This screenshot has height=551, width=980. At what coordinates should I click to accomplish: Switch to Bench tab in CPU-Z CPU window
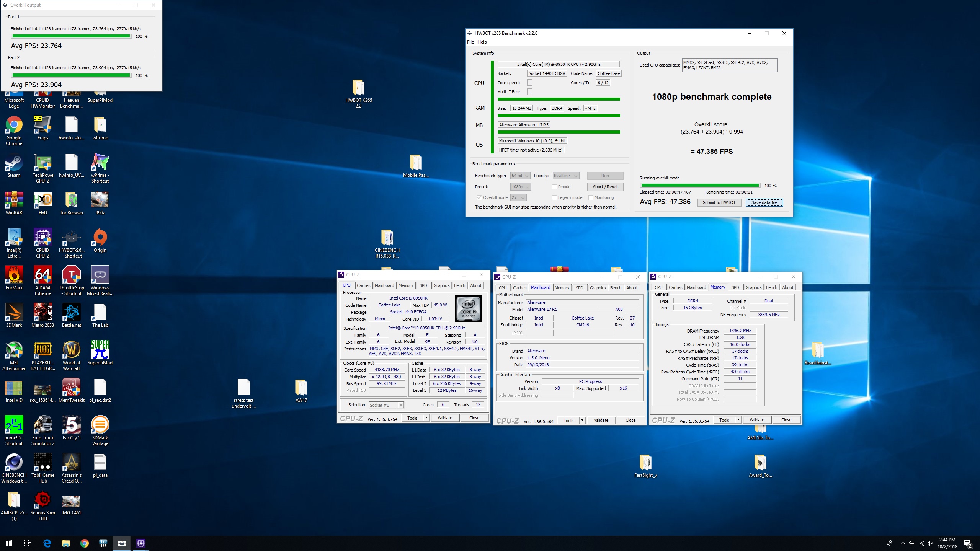point(460,285)
